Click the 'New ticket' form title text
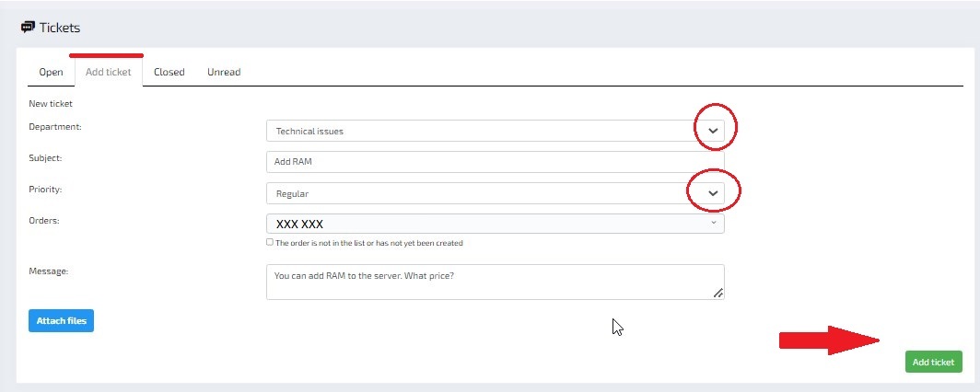Screen dimensions: 980x392 click(x=51, y=104)
